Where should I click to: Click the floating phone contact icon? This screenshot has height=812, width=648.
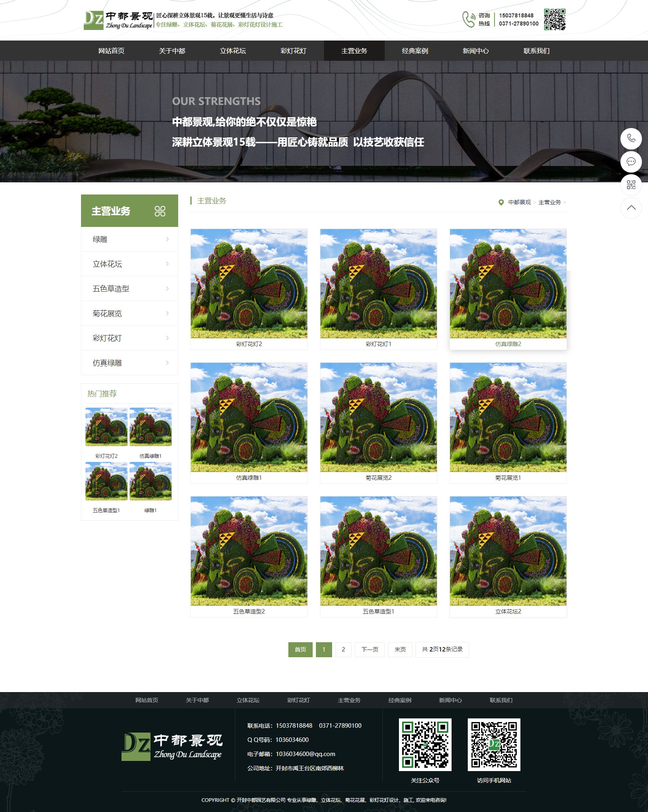click(631, 139)
